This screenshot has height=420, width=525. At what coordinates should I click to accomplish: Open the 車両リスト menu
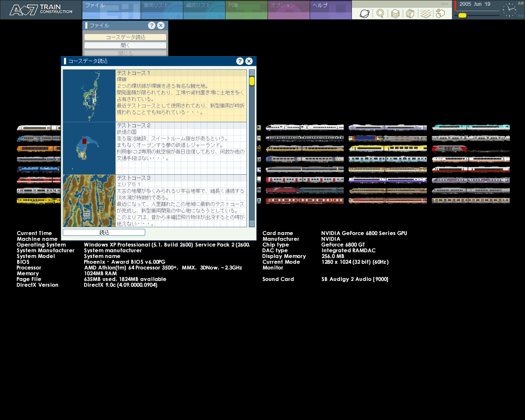tap(162, 10)
